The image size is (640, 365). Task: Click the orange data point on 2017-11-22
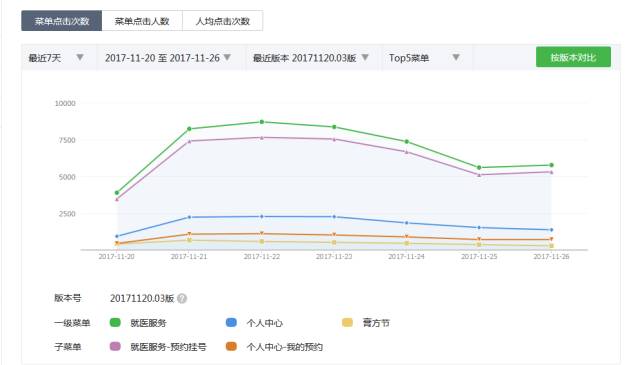(262, 234)
